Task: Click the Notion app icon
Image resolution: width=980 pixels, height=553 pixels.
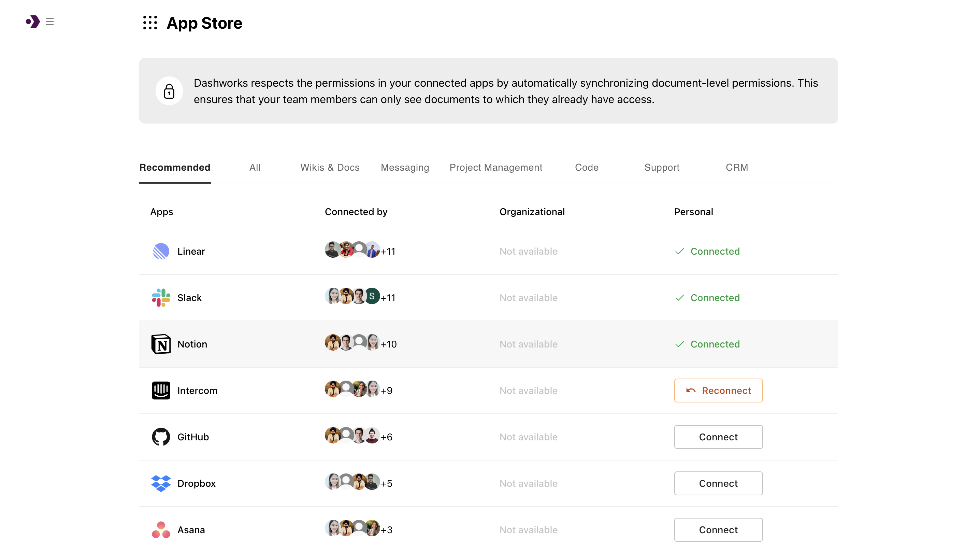Action: (x=160, y=344)
